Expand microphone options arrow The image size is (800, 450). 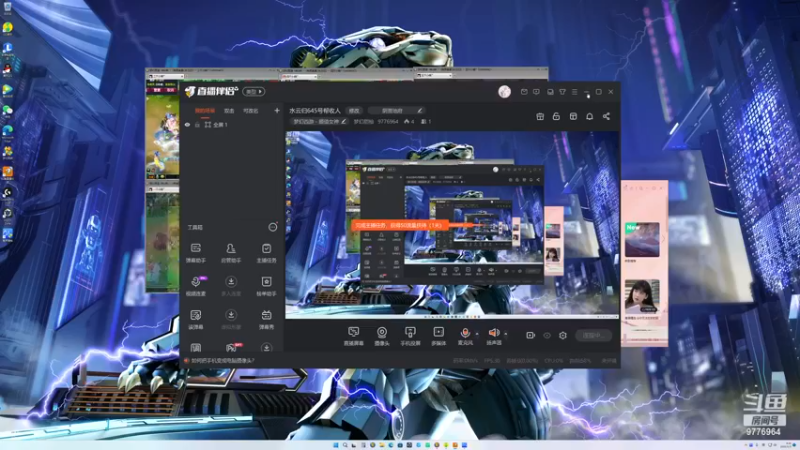(x=477, y=334)
